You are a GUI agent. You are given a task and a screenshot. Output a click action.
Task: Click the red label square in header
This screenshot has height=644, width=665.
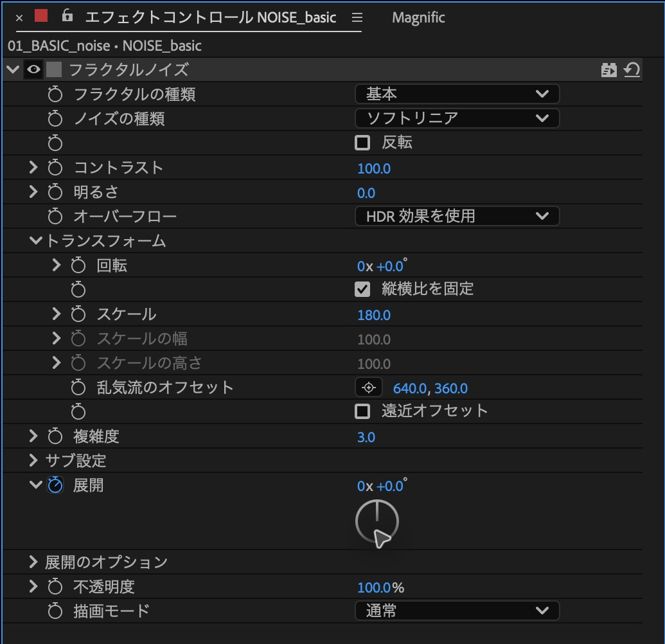pyautogui.click(x=41, y=15)
